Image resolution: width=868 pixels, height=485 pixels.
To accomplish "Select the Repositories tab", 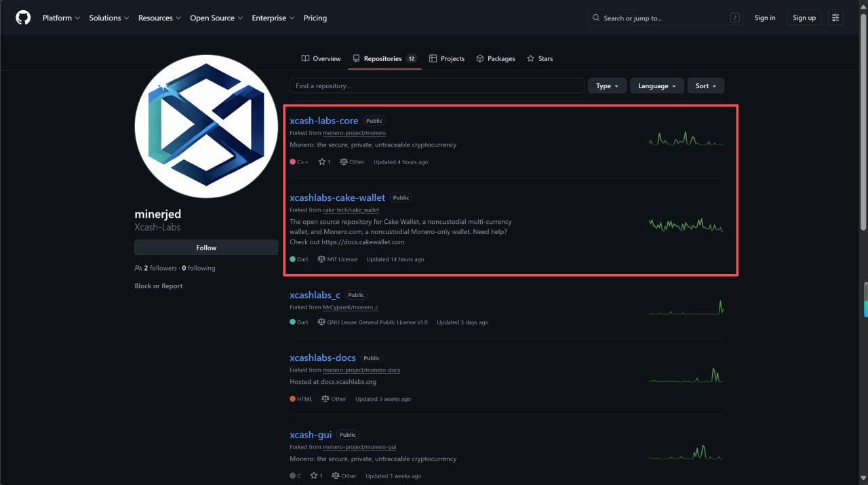I will coord(384,59).
